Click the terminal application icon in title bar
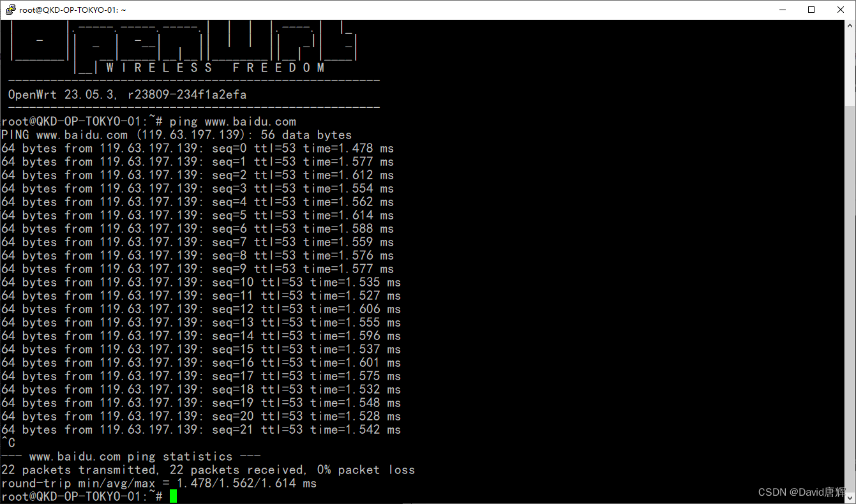The image size is (856, 504). (x=10, y=10)
